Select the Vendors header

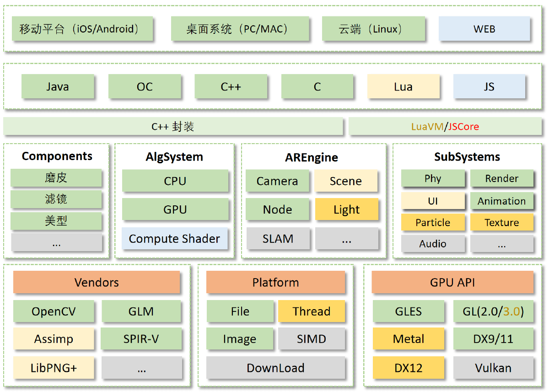97,282
